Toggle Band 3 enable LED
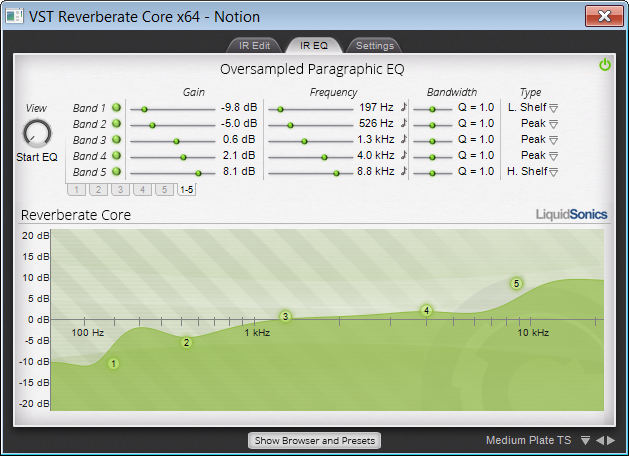The width and height of the screenshot is (629, 456). click(x=116, y=140)
